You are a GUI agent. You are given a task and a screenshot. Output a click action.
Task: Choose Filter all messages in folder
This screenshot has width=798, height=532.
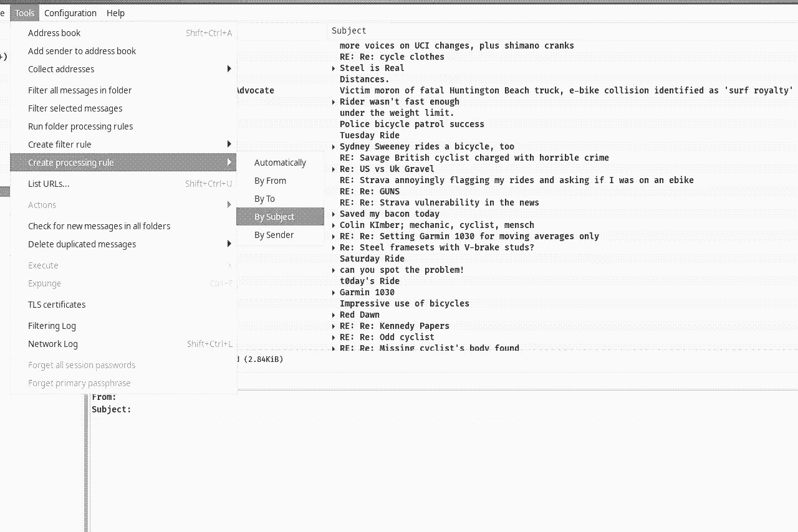point(123,90)
